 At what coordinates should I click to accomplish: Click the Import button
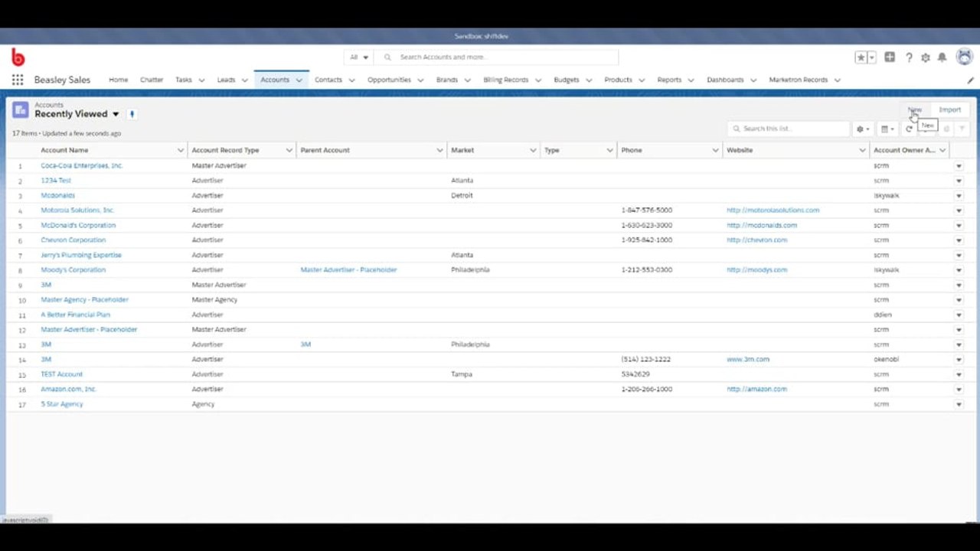tap(949, 109)
